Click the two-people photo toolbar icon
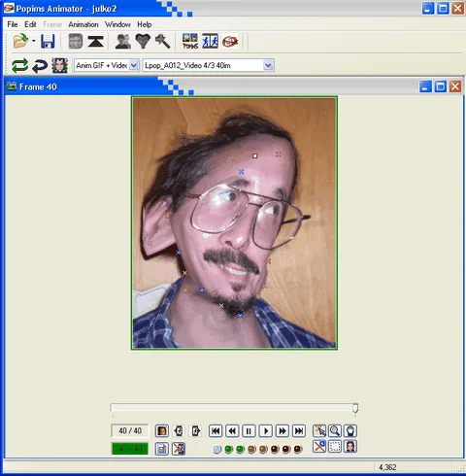Screen dimensions: 466x476 123,42
